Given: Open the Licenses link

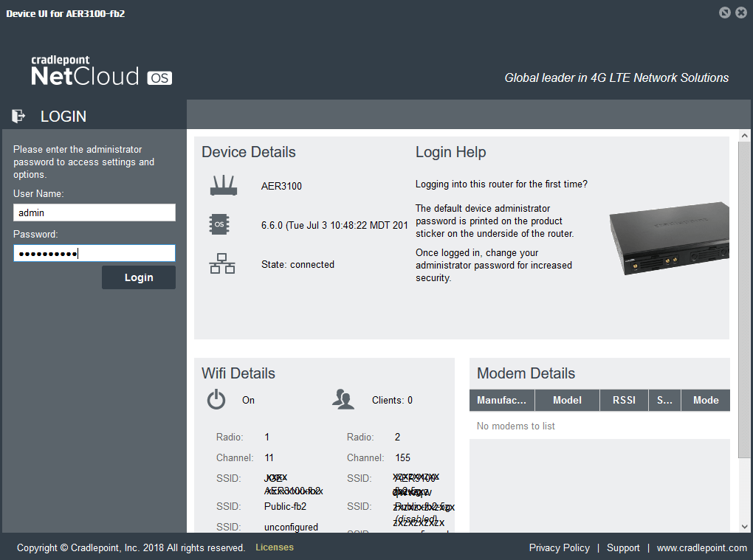Looking at the screenshot, I should (275, 547).
